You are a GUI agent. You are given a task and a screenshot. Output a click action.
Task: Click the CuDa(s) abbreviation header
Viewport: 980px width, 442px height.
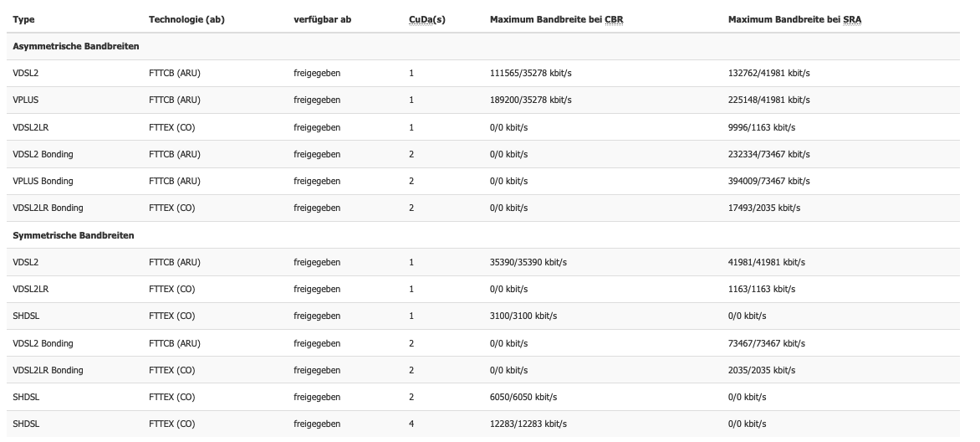(x=427, y=19)
